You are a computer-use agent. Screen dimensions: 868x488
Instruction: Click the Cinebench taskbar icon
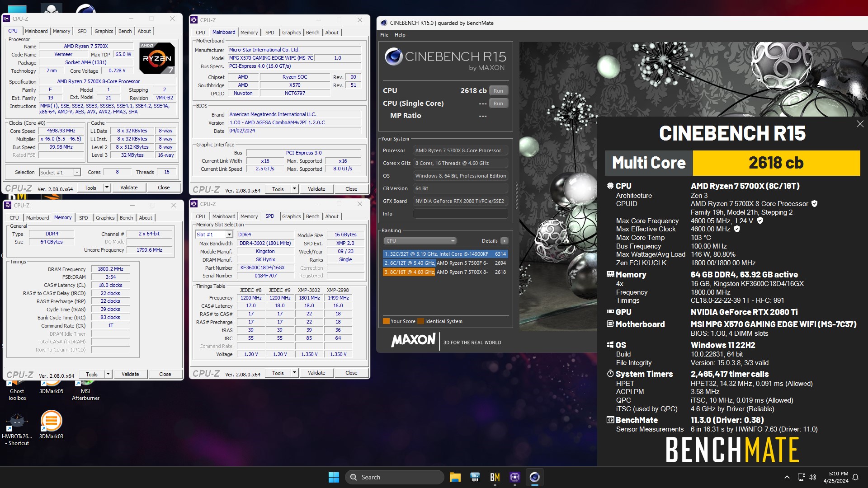[534, 477]
